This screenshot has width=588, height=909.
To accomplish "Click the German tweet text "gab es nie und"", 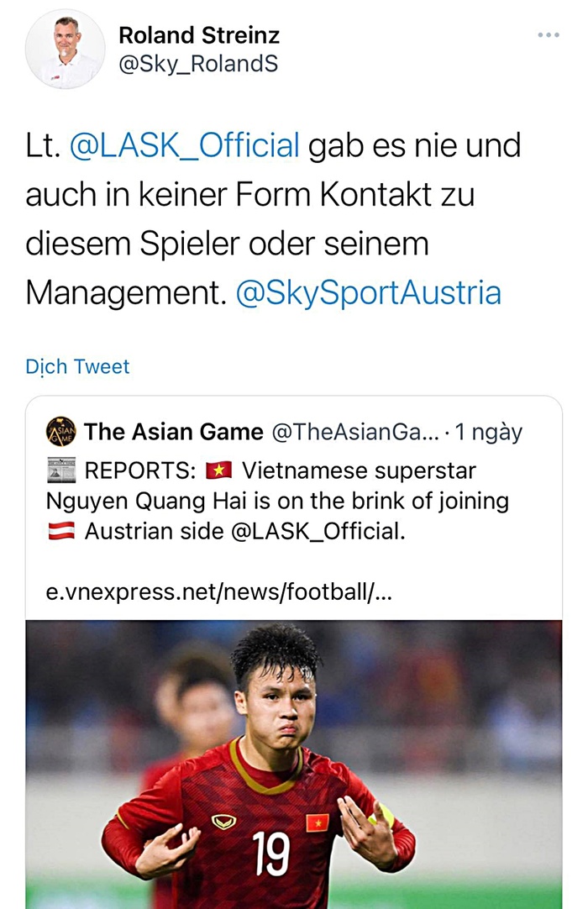I will click(414, 145).
